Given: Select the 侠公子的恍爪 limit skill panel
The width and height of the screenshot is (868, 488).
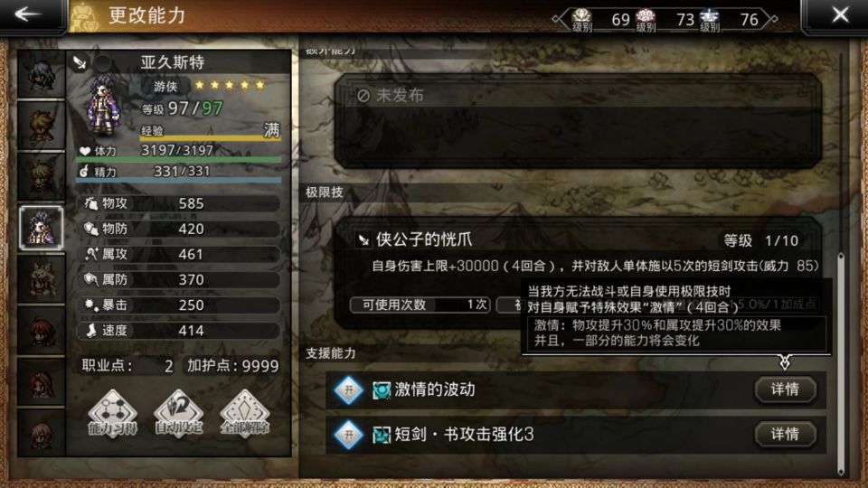Looking at the screenshot, I should tap(578, 273).
